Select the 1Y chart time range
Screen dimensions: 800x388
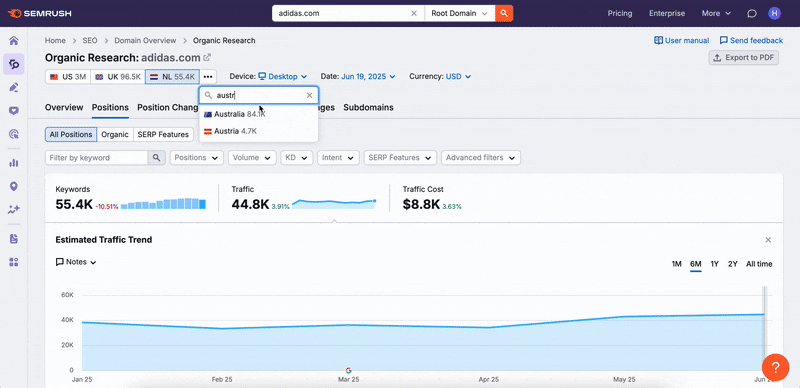714,264
